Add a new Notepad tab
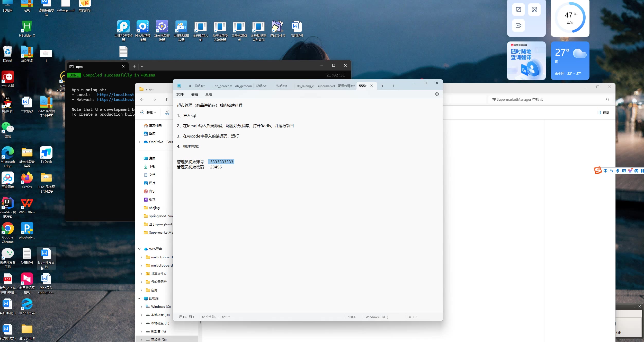644x342 pixels. (393, 86)
